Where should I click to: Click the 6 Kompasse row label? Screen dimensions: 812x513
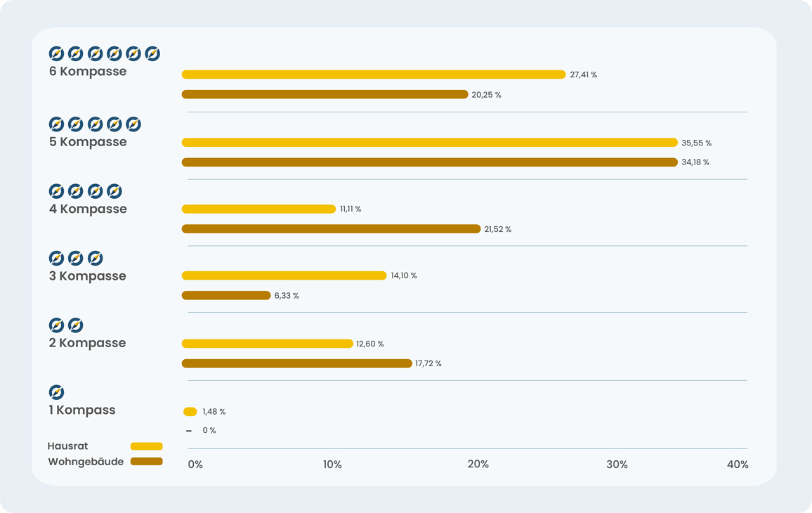[x=88, y=72]
